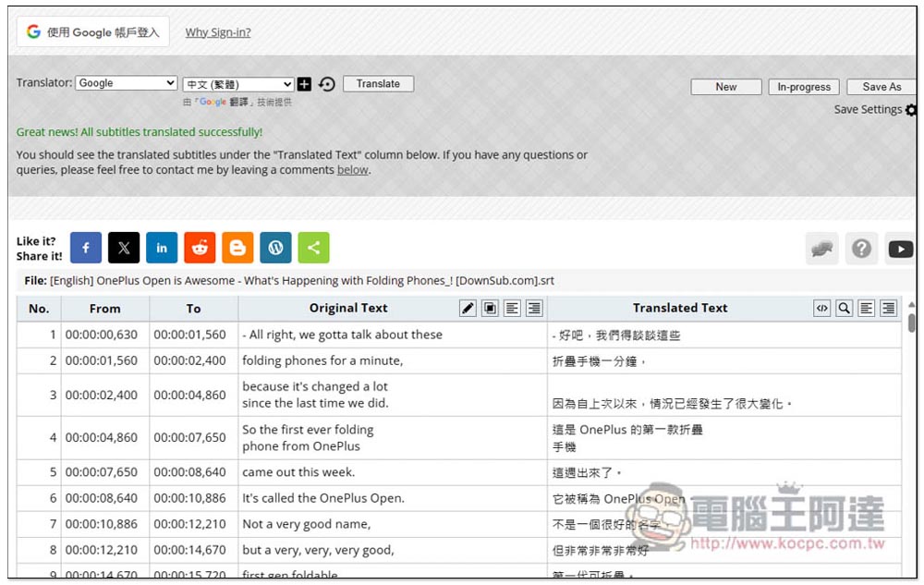Click the Original Text column header label
Image resolution: width=924 pixels, height=585 pixels.
pos(348,308)
